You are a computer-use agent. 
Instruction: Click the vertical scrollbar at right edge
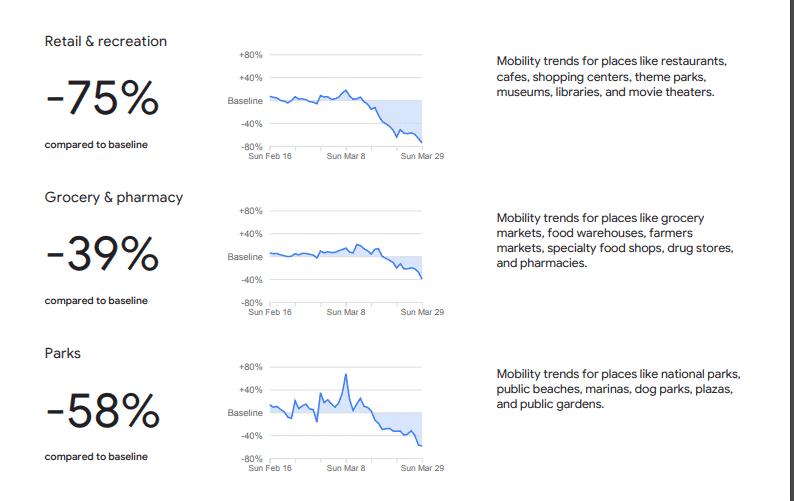point(791,250)
